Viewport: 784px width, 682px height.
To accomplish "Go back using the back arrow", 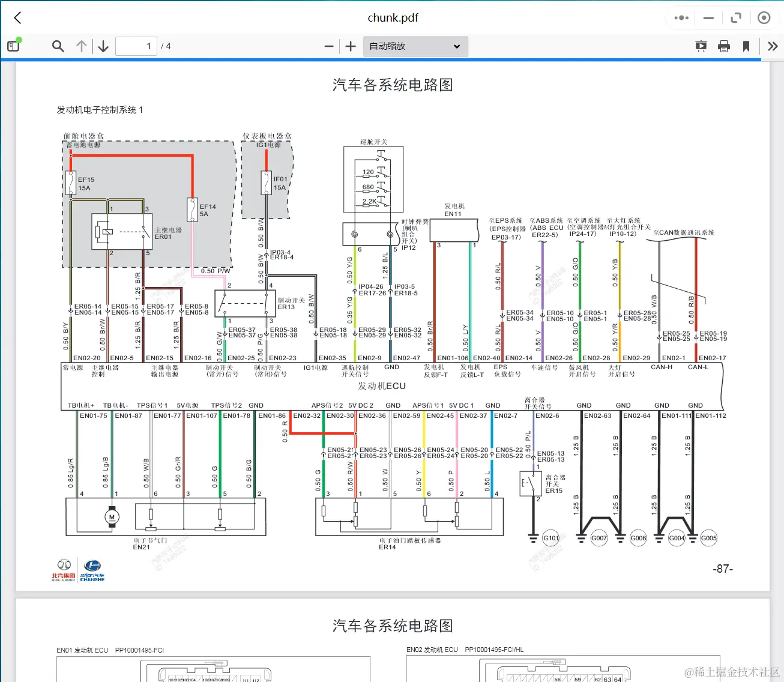I will click(x=17, y=18).
